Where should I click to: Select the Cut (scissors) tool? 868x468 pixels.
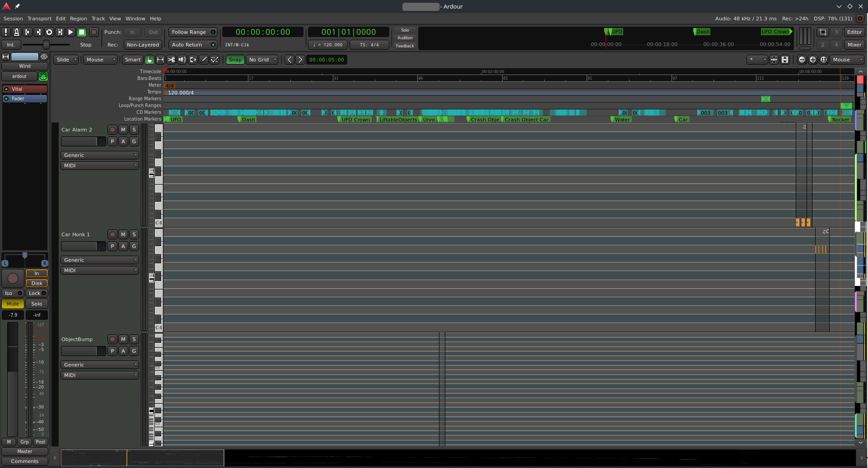pos(171,60)
